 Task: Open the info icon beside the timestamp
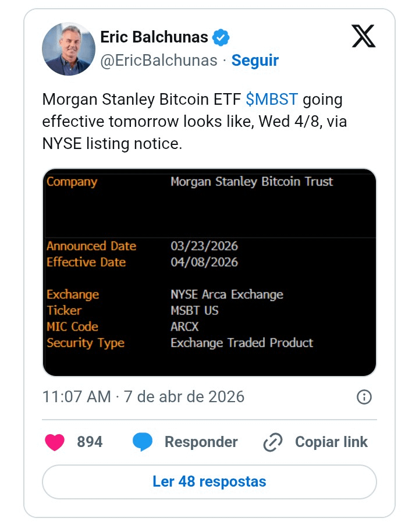[x=364, y=397]
